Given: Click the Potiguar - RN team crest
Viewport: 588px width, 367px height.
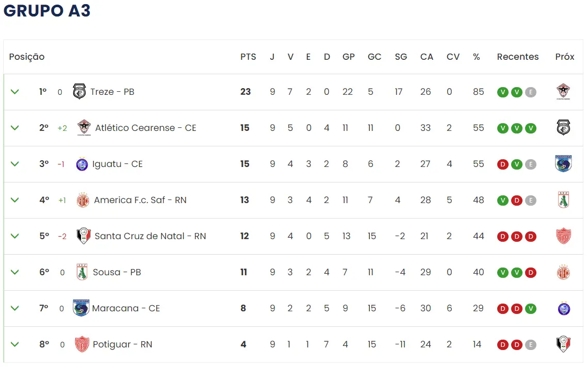Looking at the screenshot, I should pos(82,344).
